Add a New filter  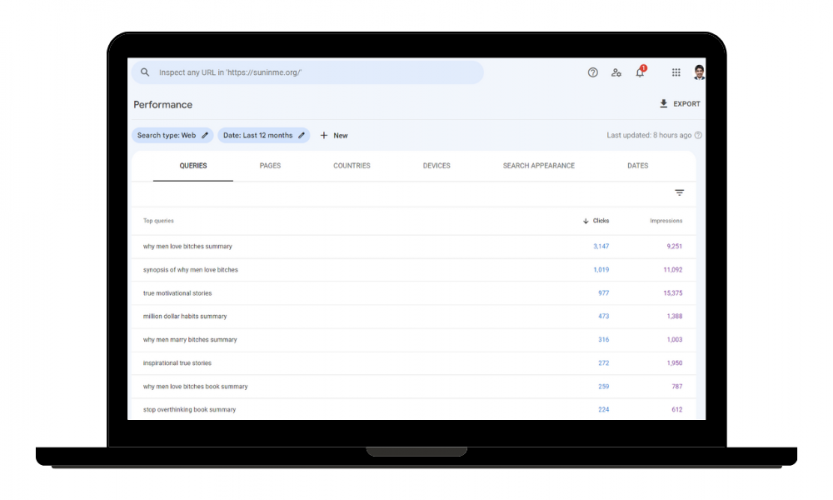(x=334, y=135)
